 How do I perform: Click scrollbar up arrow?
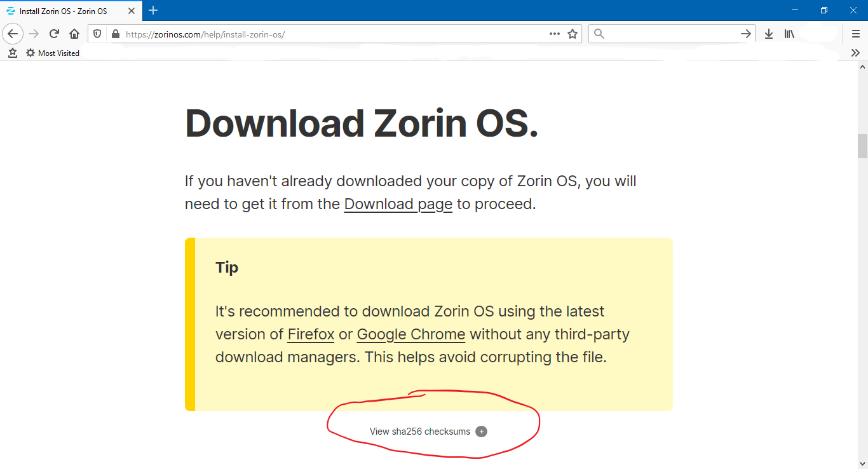click(x=862, y=66)
